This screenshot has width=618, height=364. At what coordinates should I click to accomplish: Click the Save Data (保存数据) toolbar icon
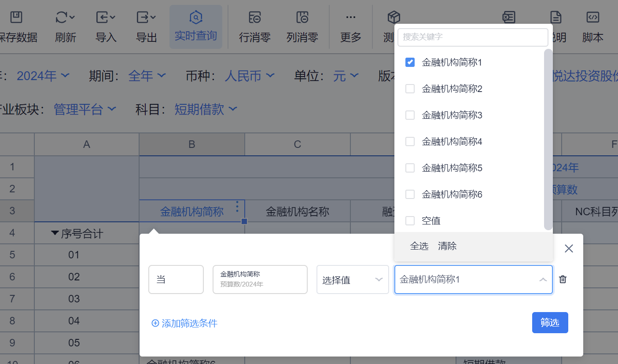[x=16, y=18]
